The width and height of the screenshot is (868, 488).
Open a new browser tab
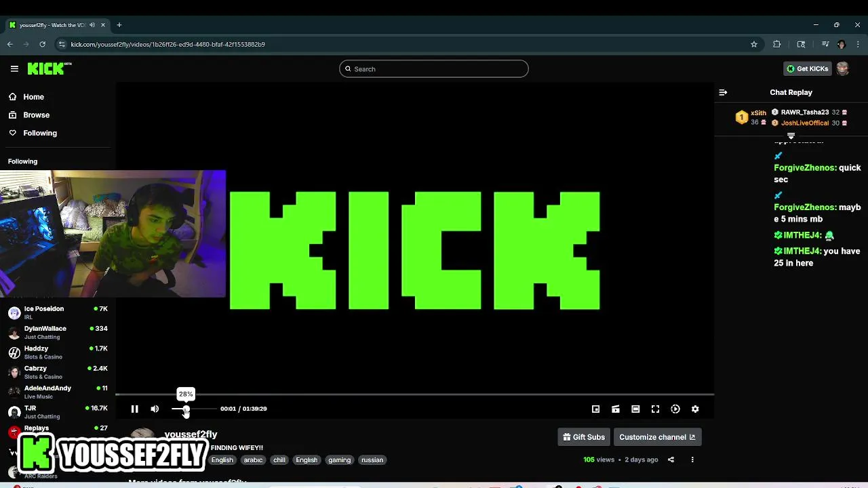[119, 25]
